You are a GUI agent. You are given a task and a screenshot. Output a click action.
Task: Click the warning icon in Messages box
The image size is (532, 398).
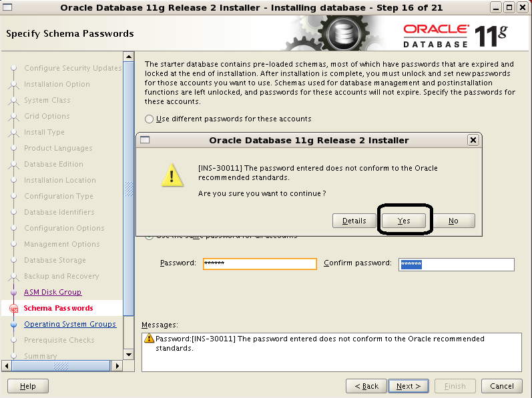tap(150, 339)
